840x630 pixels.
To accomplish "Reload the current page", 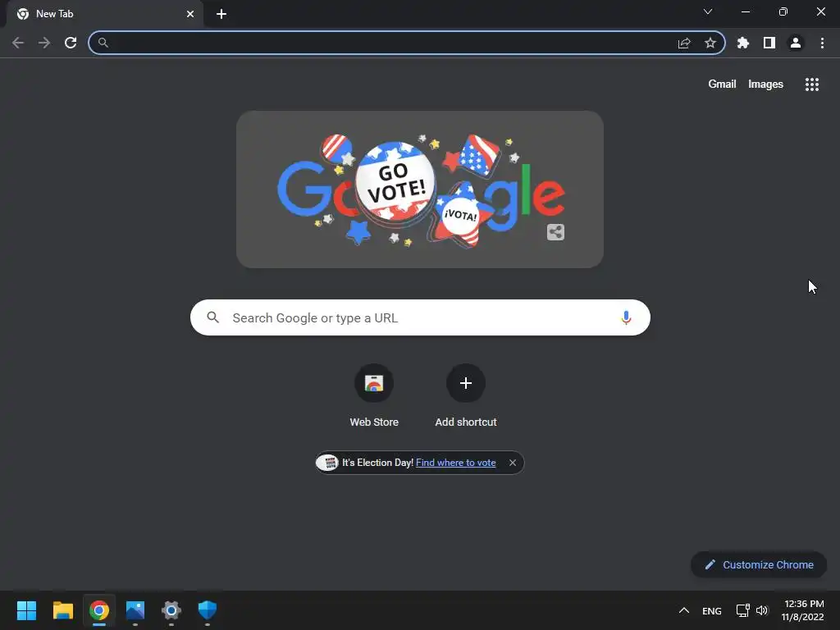I will (71, 43).
